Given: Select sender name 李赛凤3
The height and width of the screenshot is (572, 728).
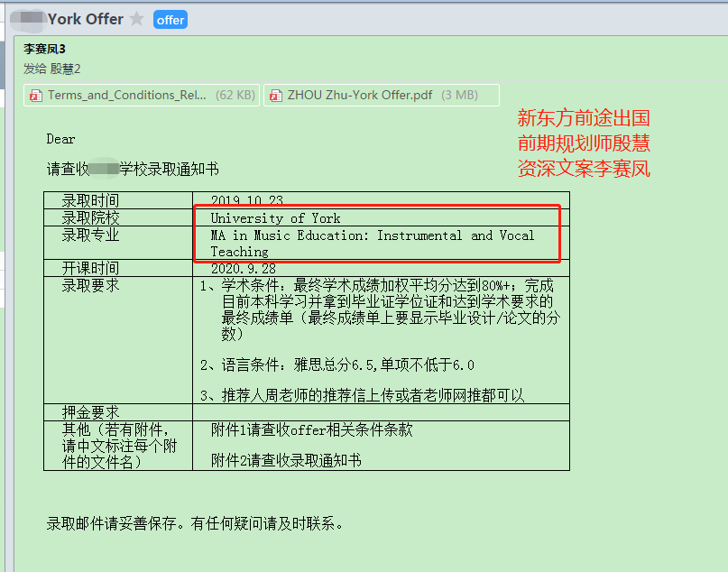Looking at the screenshot, I should 44,49.
